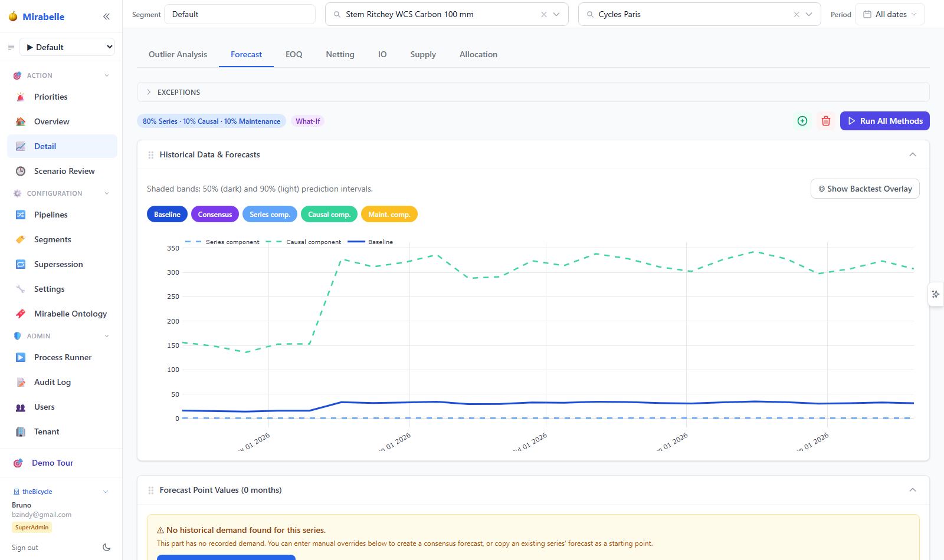
Task: Collapse the Historical Data & Forecasts panel
Action: pyautogui.click(x=913, y=154)
